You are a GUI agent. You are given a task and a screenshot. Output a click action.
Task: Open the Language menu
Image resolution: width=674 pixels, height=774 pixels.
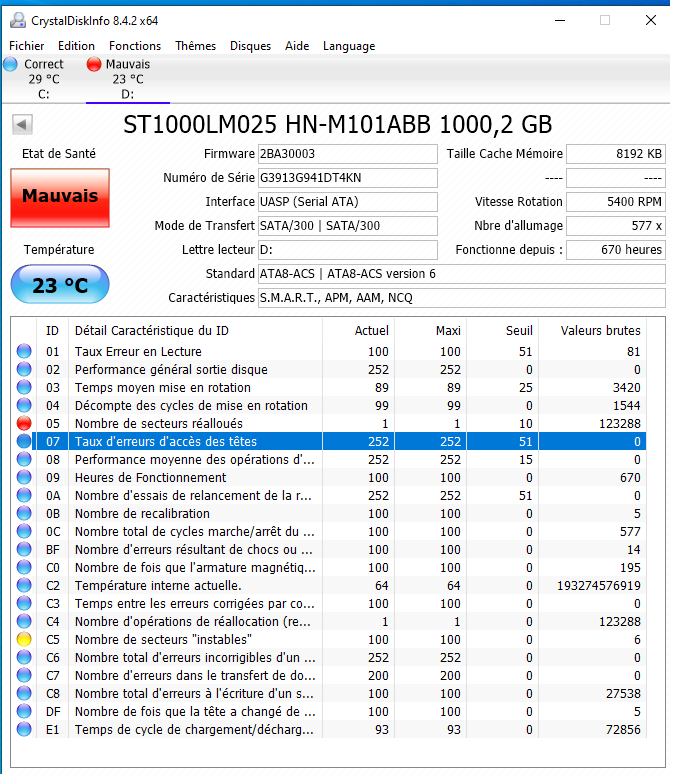[349, 46]
